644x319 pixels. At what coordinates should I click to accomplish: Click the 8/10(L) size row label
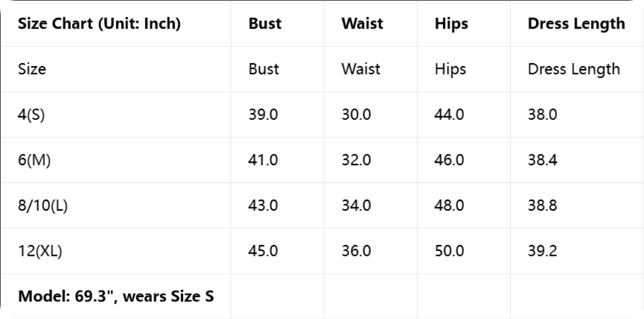(x=43, y=206)
